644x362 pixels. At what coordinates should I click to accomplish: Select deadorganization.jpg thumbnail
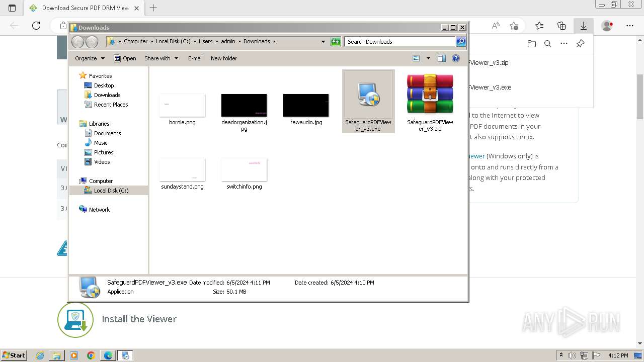point(244,105)
